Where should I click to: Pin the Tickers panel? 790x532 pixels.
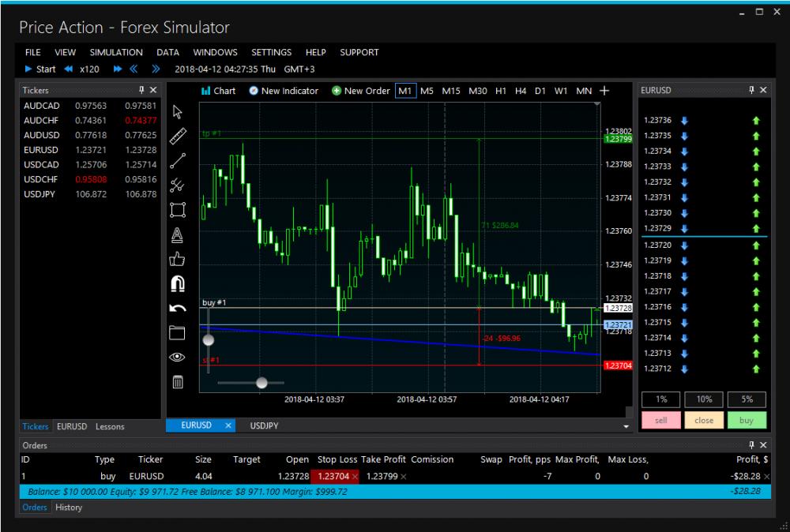(142, 89)
